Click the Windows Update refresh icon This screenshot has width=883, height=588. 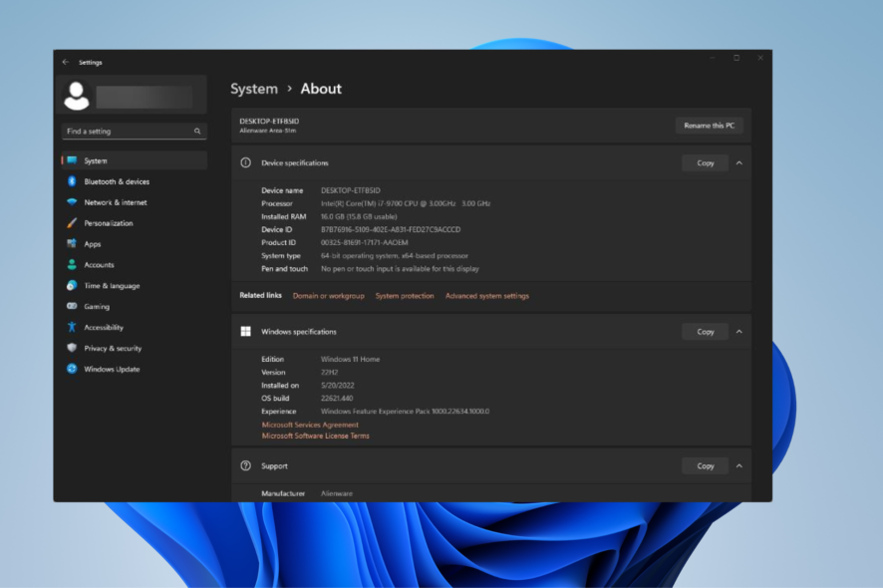pyautogui.click(x=72, y=369)
